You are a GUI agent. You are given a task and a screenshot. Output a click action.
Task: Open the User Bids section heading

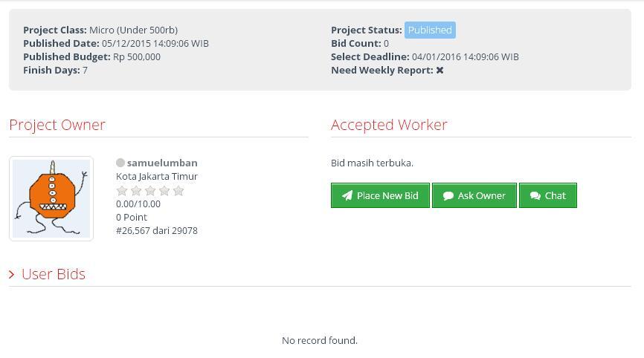click(54, 274)
